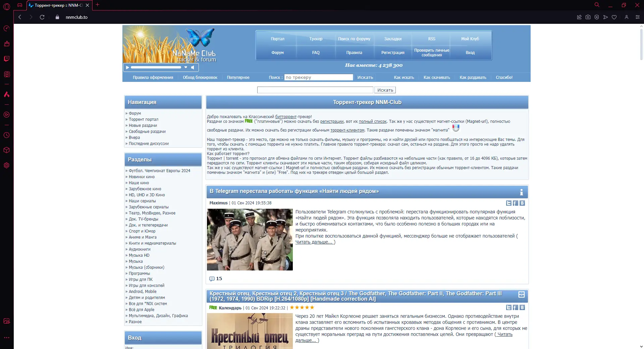Open My Flow send icon
This screenshot has width=644, height=349.
605,17
